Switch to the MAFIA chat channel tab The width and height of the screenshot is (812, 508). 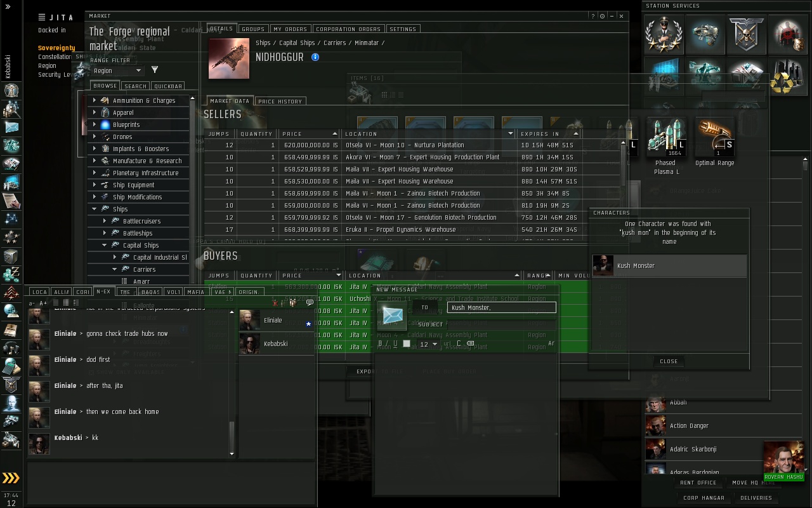pyautogui.click(x=196, y=292)
